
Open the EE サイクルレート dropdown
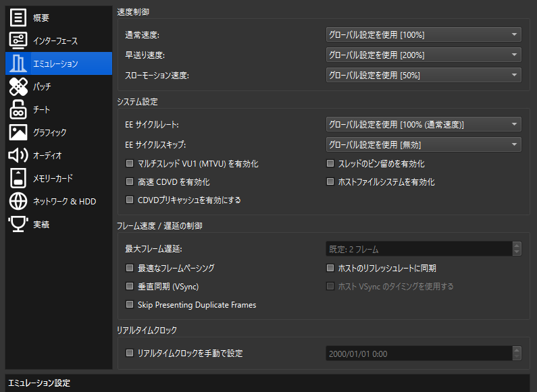click(423, 124)
